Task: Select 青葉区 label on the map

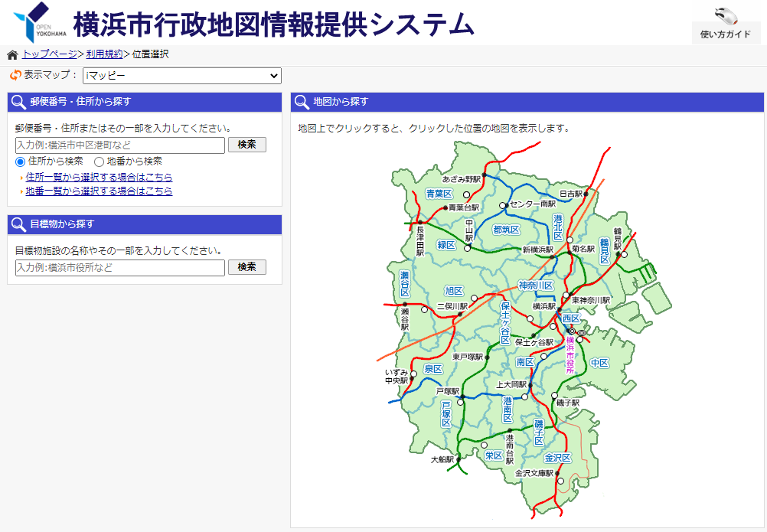Action: [x=439, y=193]
